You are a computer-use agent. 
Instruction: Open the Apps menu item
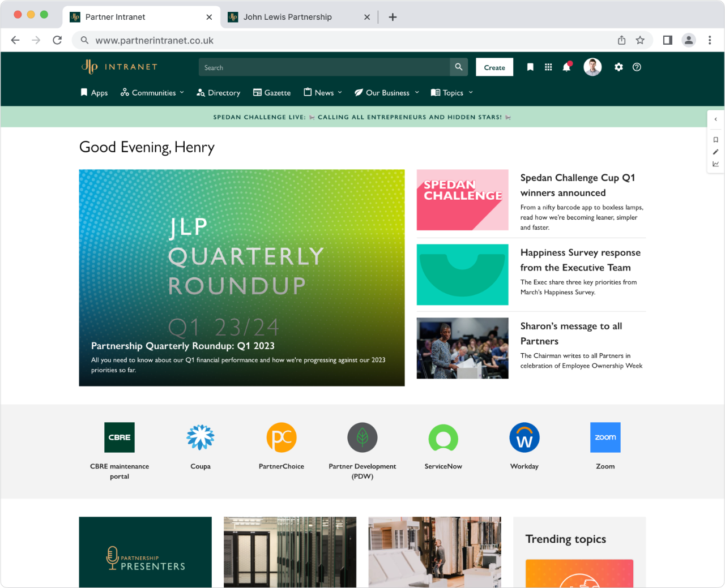94,93
